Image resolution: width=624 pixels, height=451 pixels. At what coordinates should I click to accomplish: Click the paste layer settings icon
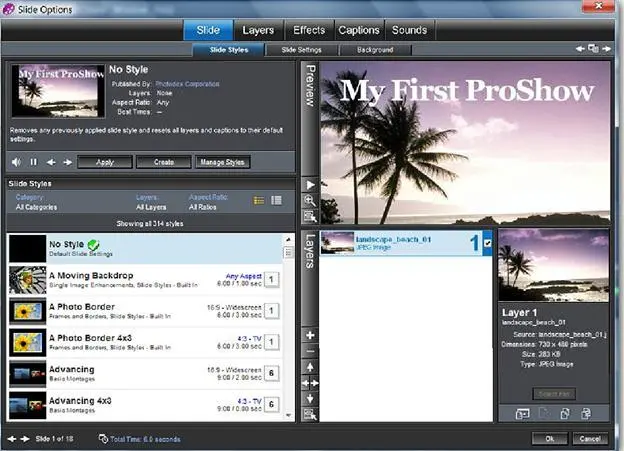586,414
